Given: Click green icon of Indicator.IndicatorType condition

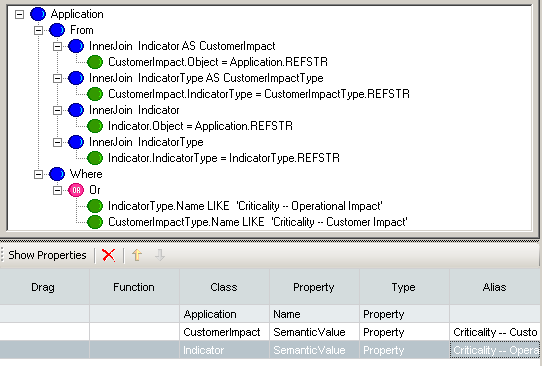Looking at the screenshot, I should point(95,158).
